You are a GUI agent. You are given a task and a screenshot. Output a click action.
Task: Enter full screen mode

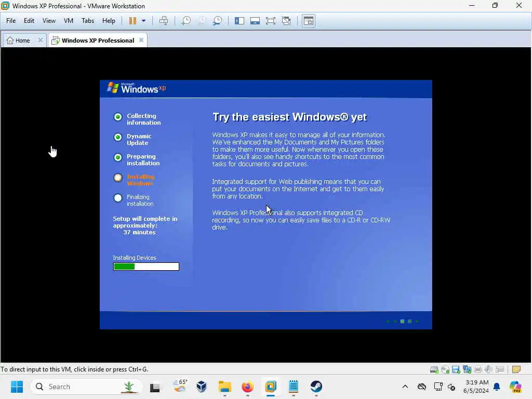coord(271,21)
